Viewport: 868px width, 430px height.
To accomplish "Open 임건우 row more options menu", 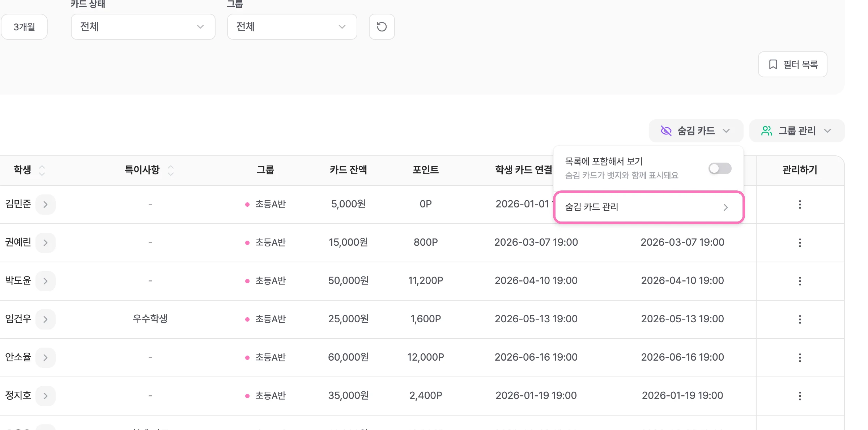I will tap(800, 319).
